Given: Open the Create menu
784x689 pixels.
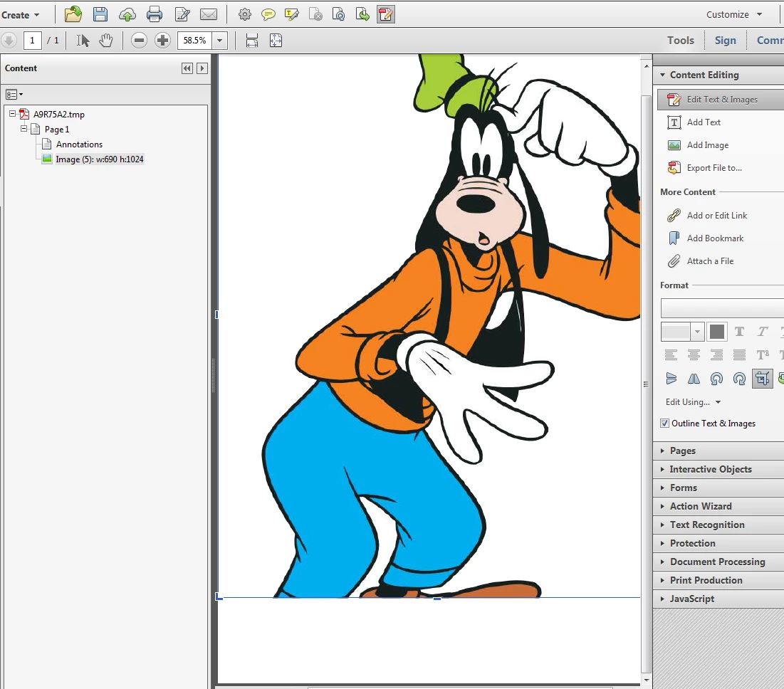Looking at the screenshot, I should (x=21, y=15).
